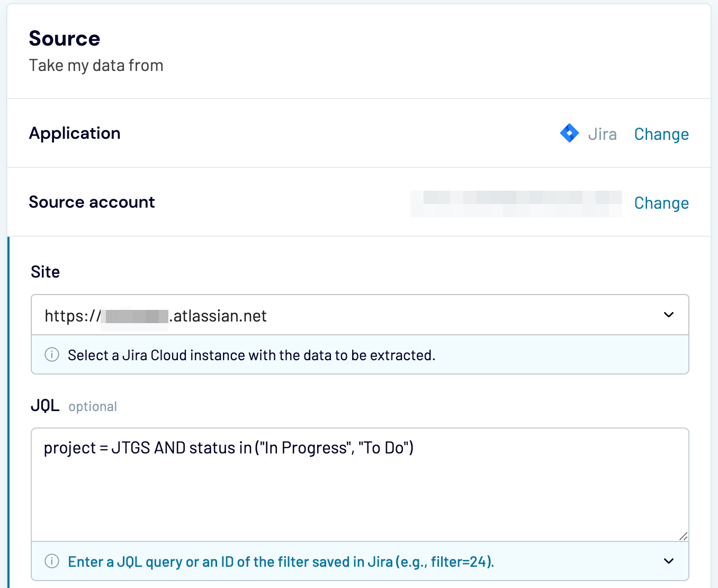Click the 'Select a Jira Cloud instance' hint text

click(x=252, y=355)
